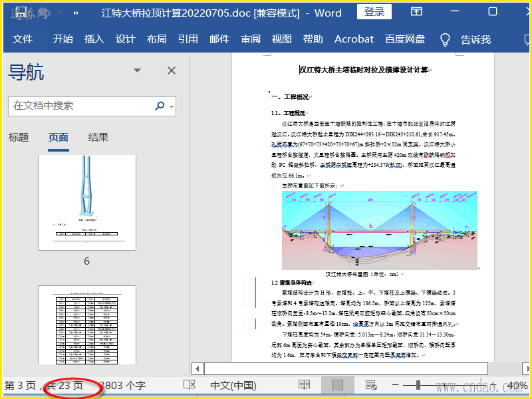Switch to the 开始 ribbon tab

[x=63, y=39]
